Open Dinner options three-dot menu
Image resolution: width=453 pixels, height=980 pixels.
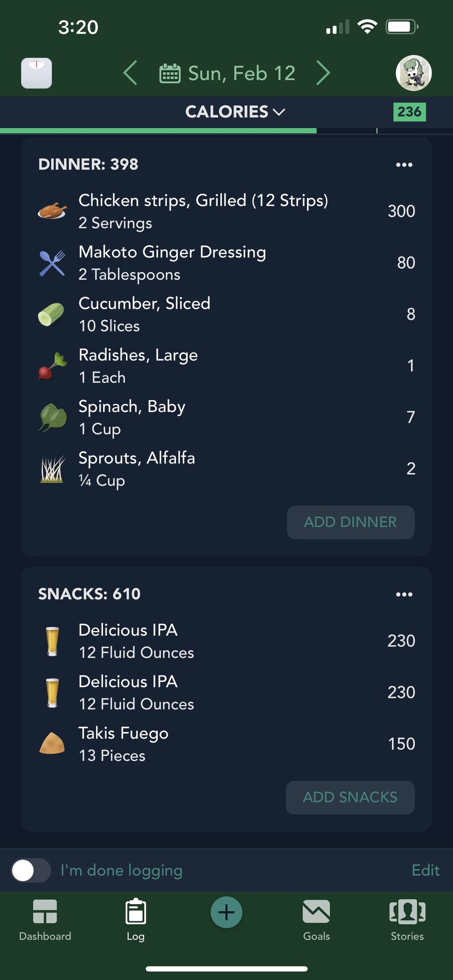click(x=404, y=164)
